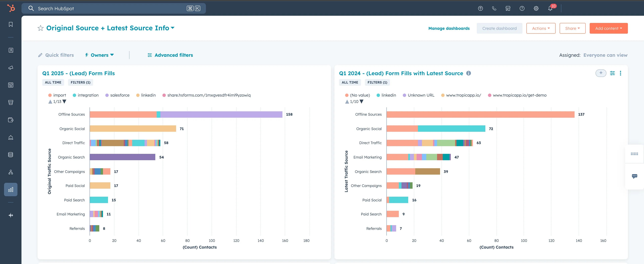Open the chat bubble help widget
The image size is (644, 264).
(634, 176)
